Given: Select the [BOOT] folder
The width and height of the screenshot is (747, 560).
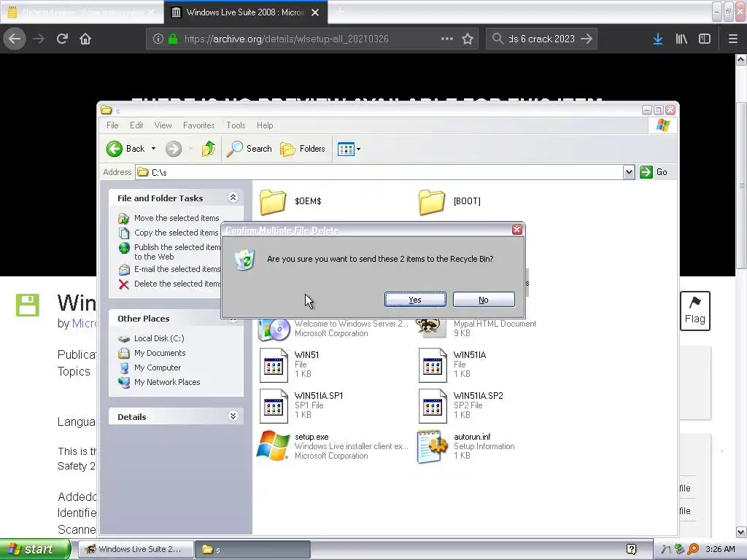Looking at the screenshot, I should [432, 202].
